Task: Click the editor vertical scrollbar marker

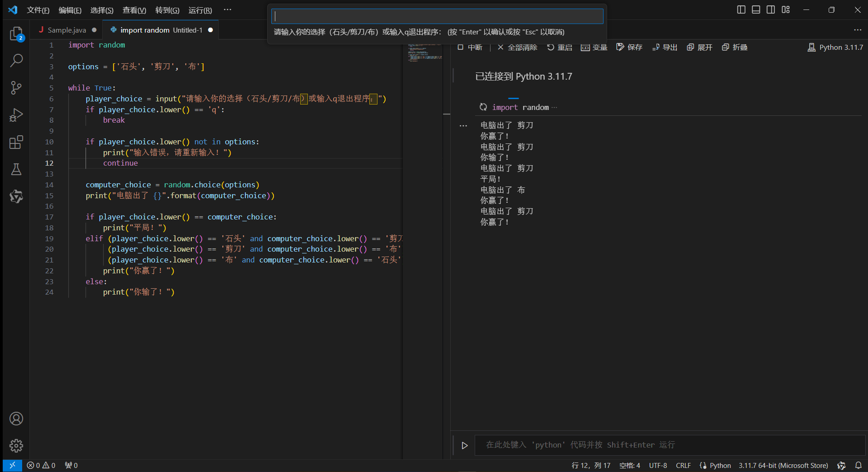Action: point(447,114)
